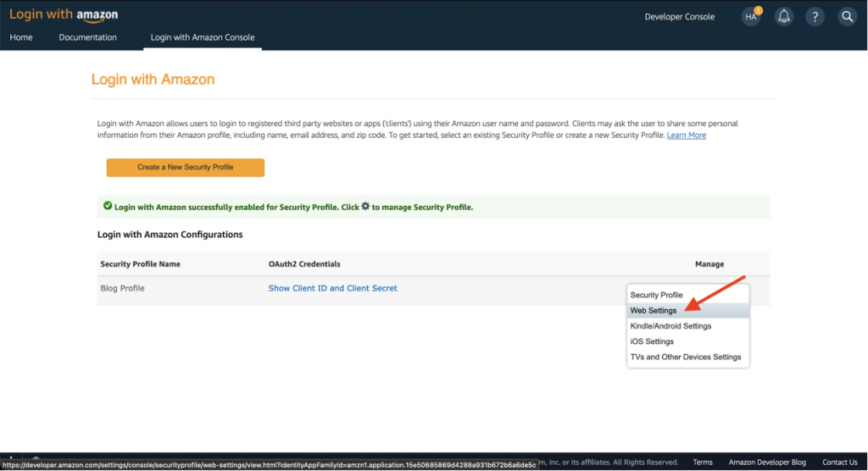Click the help question mark icon

click(x=815, y=17)
